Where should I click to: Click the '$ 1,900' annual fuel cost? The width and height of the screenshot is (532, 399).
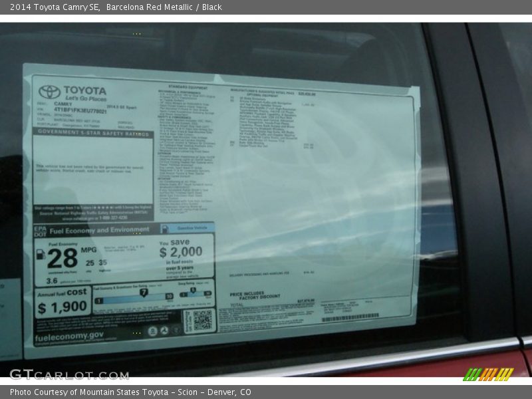point(63,308)
